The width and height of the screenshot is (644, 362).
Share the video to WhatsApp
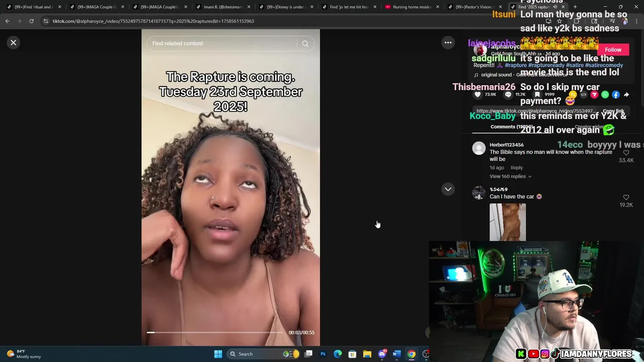605,95
